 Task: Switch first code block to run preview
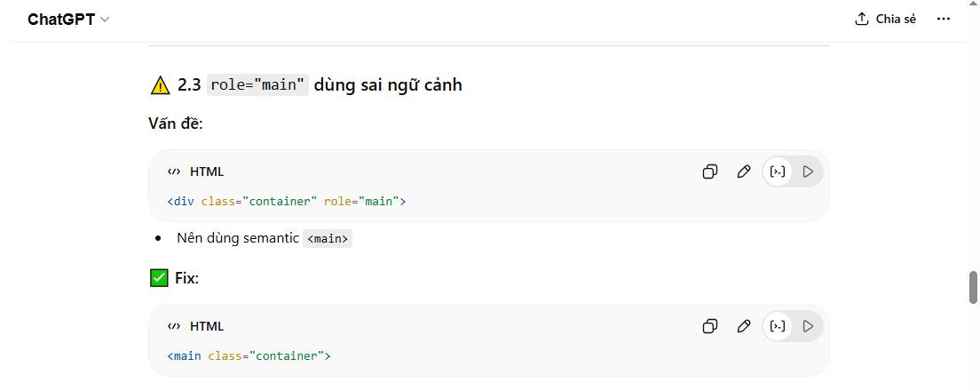[808, 172]
